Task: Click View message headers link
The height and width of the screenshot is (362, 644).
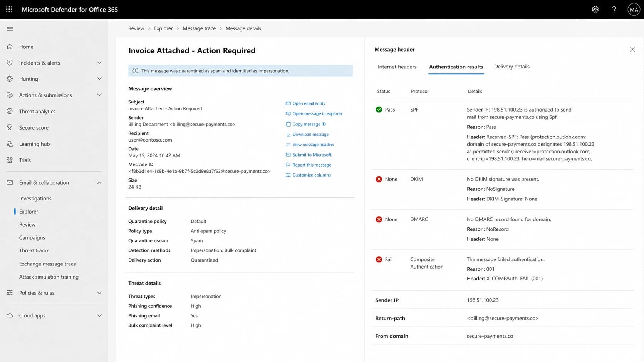Action: [310, 145]
